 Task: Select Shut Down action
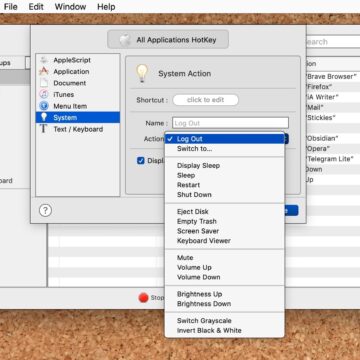tap(225, 194)
